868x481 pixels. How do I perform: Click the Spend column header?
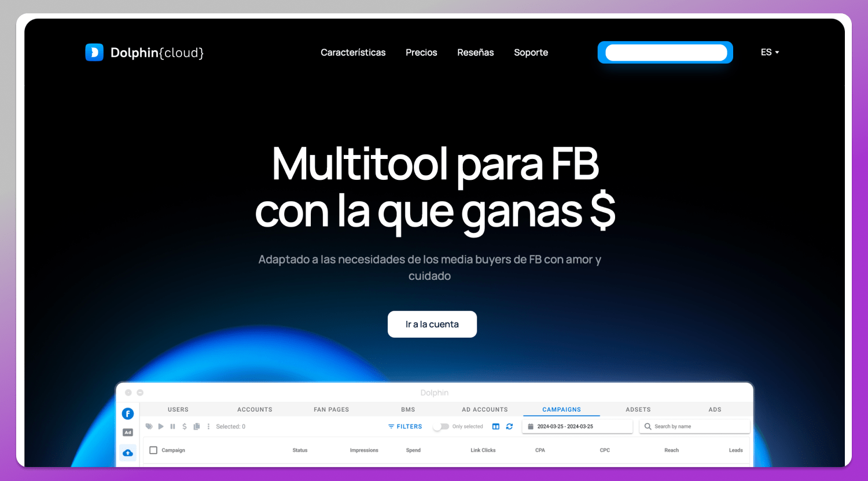[413, 450]
